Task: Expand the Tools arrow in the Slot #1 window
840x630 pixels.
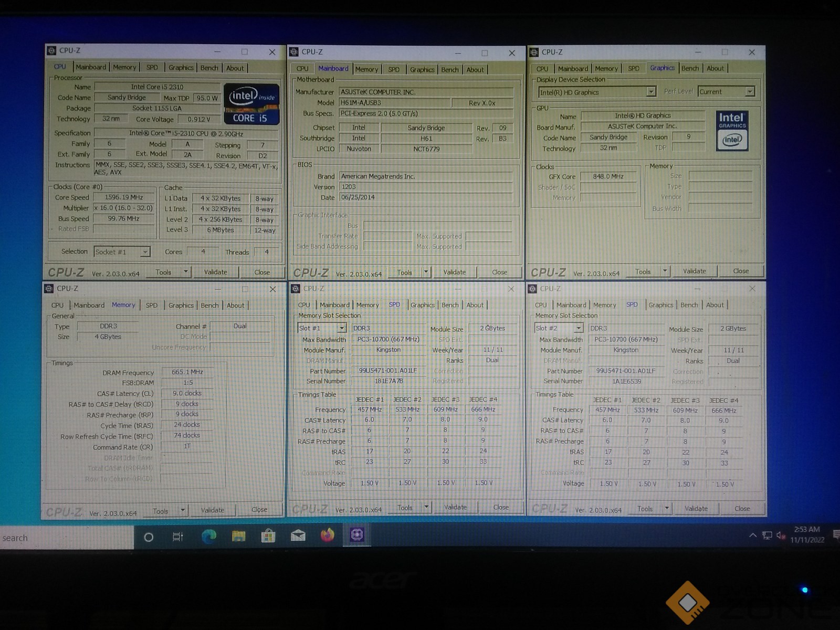Action: [426, 507]
